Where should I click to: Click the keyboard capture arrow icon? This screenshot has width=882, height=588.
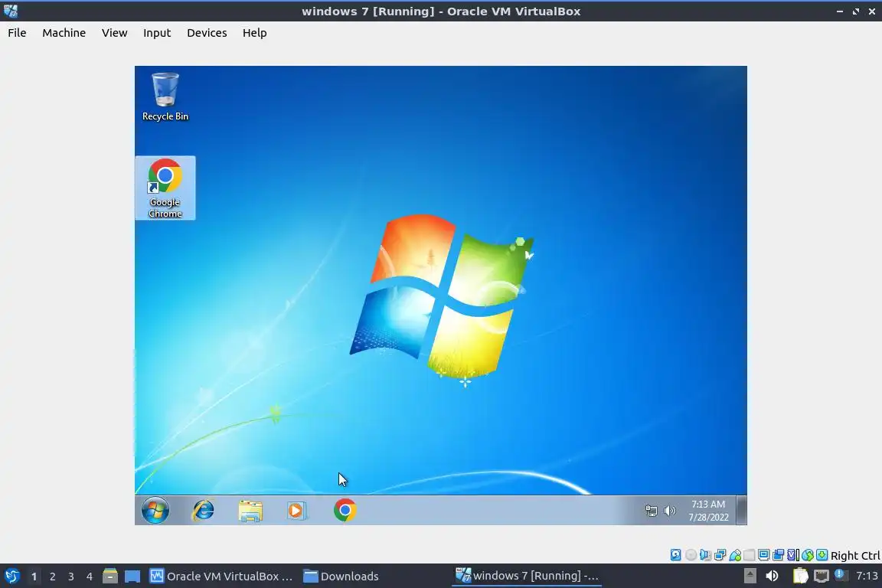(822, 555)
